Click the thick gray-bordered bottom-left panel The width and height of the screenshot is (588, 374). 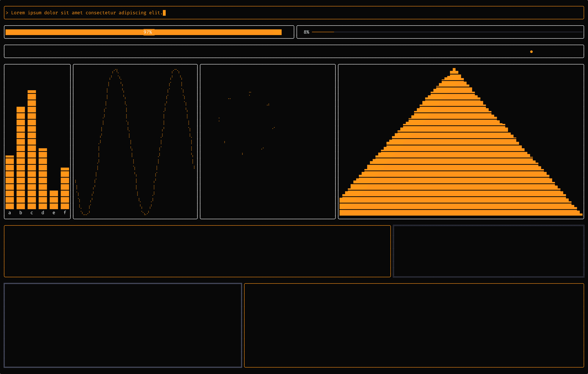[x=123, y=325]
